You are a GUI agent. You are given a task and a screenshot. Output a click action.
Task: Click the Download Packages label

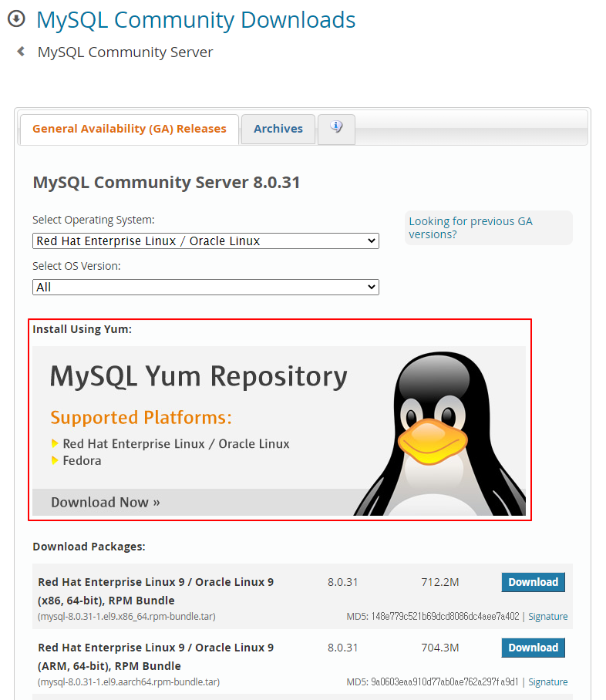(89, 547)
